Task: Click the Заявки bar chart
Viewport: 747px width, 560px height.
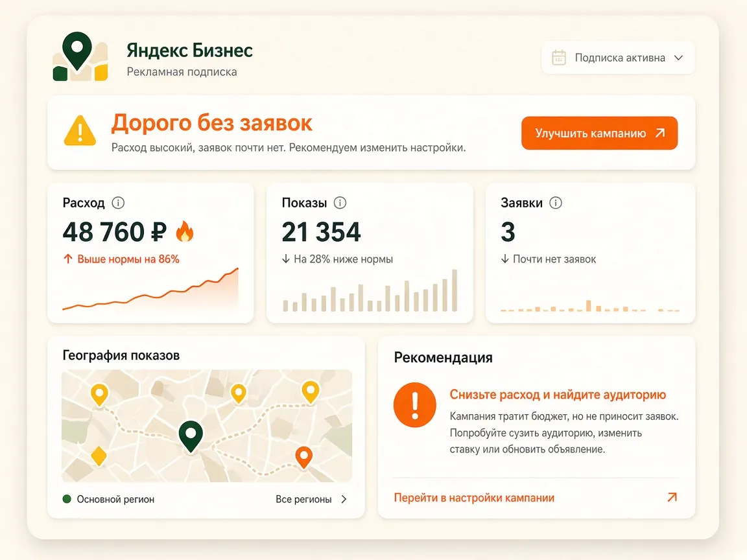Action: tap(590, 305)
